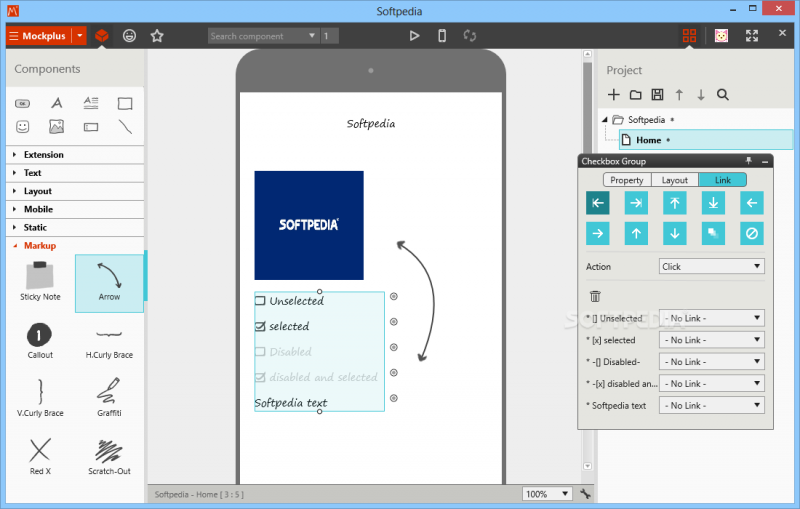800x509 pixels.
Task: Open the favorites star panel
Action: [x=157, y=36]
